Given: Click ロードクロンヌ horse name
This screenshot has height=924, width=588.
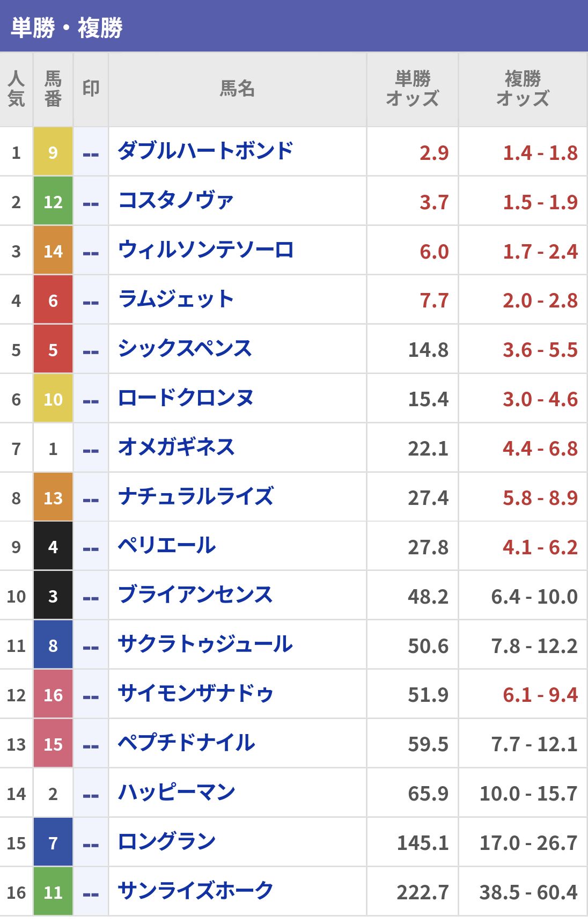Looking at the screenshot, I should tap(185, 399).
